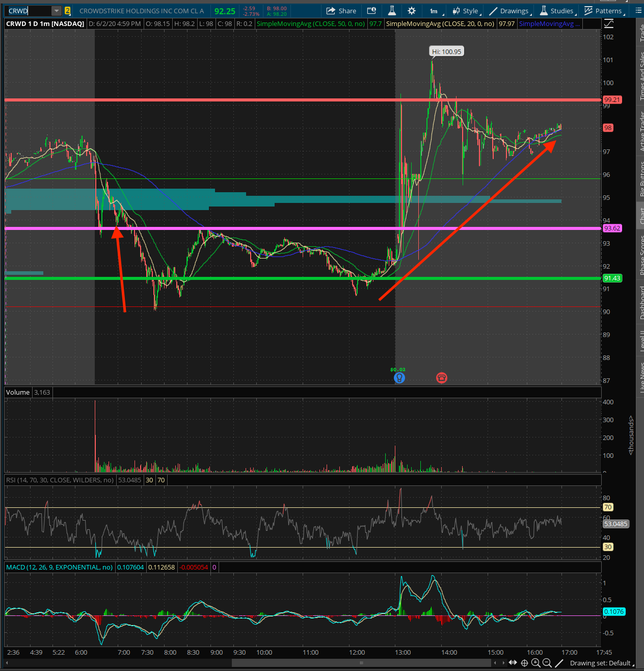Image resolution: width=644 pixels, height=671 pixels.
Task: Click the RSI 30 oversold level label
Action: click(x=608, y=547)
